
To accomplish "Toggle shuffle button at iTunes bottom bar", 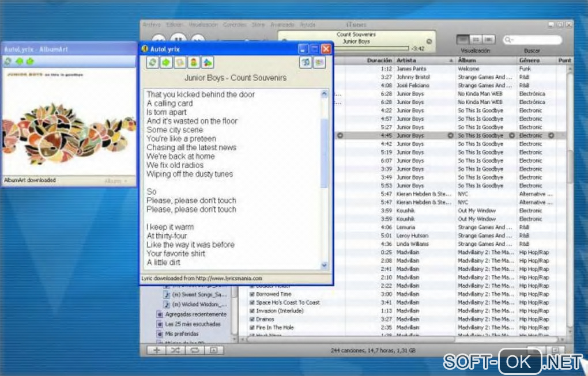I will 175,350.
